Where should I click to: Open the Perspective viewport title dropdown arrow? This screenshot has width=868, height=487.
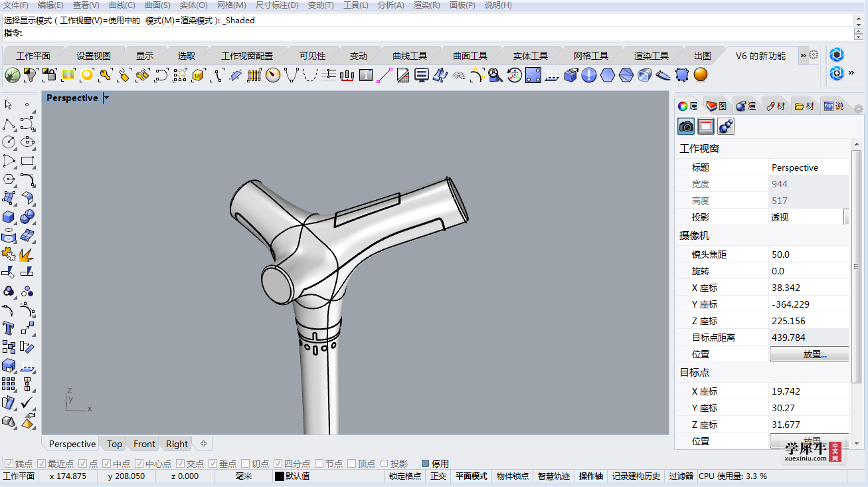(x=107, y=98)
